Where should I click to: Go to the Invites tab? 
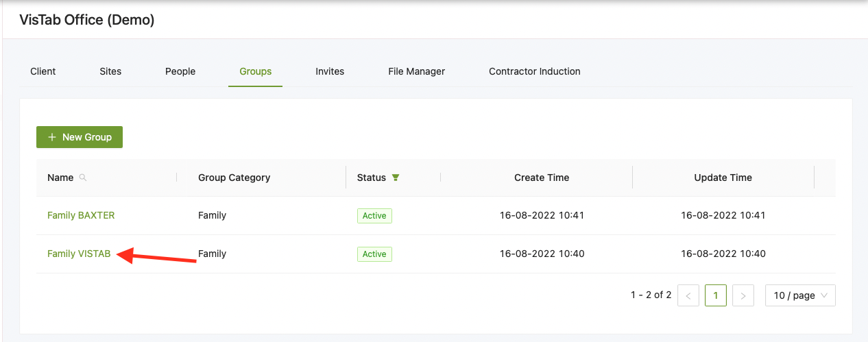[x=330, y=71]
